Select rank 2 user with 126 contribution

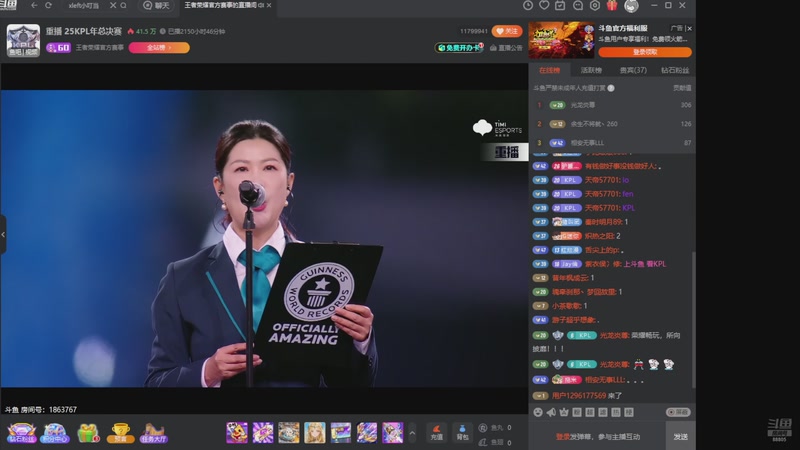click(x=612, y=124)
